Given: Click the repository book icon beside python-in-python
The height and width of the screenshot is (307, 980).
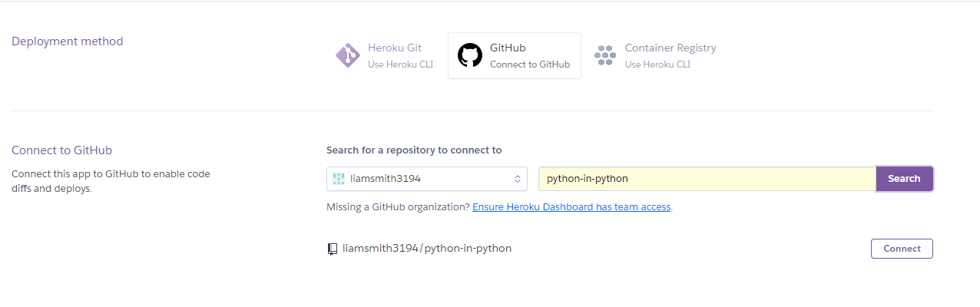Looking at the screenshot, I should tap(333, 249).
